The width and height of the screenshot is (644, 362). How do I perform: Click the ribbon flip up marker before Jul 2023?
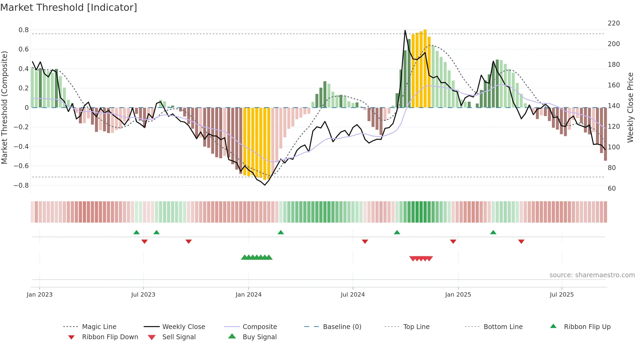click(136, 232)
